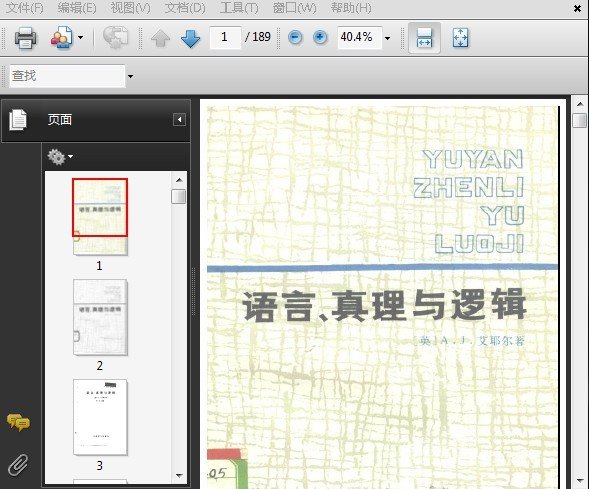The width and height of the screenshot is (589, 489).
Task: Open the 视图(V) menu
Action: 130,8
